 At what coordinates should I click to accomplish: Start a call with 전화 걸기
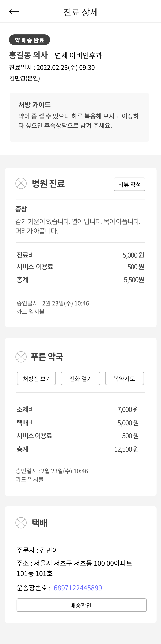[x=80, y=378]
